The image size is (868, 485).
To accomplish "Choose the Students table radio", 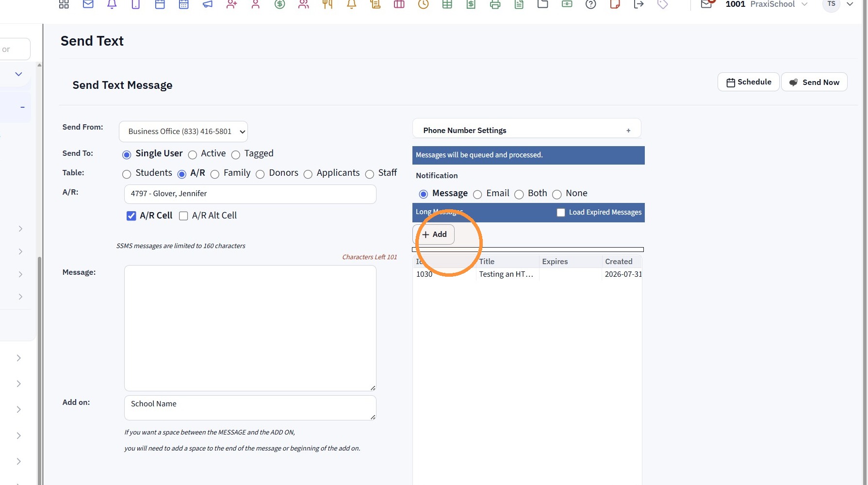I will pos(127,174).
